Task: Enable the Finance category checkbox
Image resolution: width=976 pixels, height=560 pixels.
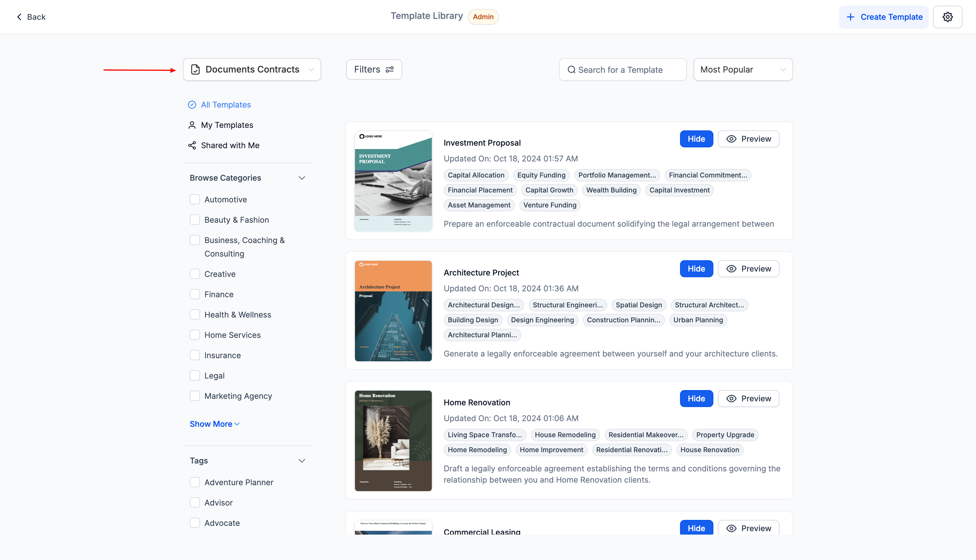Action: [x=195, y=294]
